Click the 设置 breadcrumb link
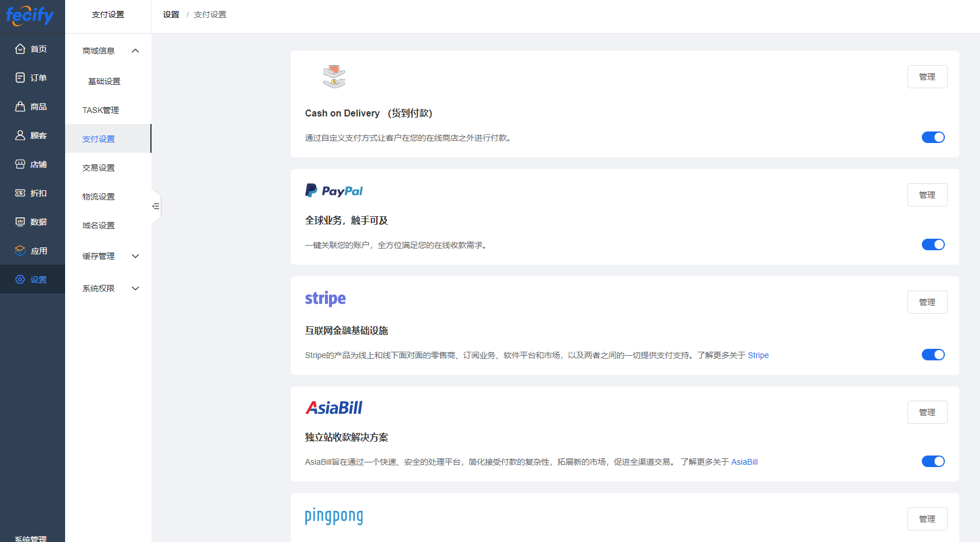The height and width of the screenshot is (542, 980). point(171,14)
